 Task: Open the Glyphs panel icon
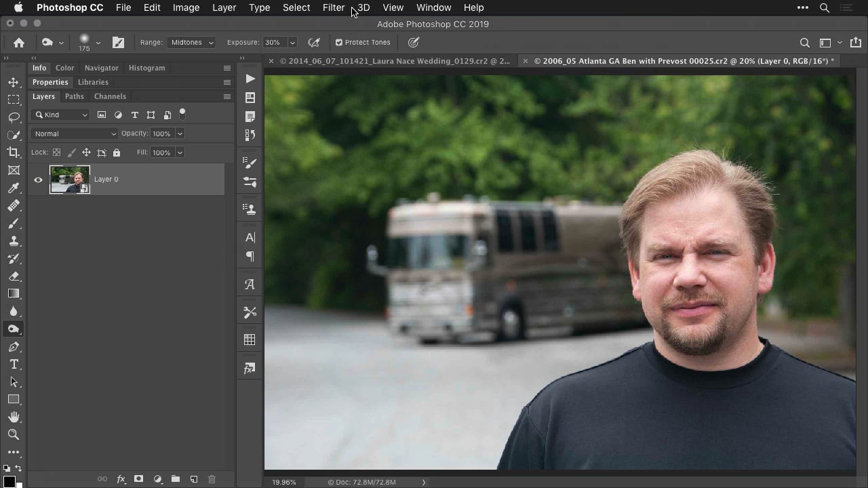(x=250, y=285)
